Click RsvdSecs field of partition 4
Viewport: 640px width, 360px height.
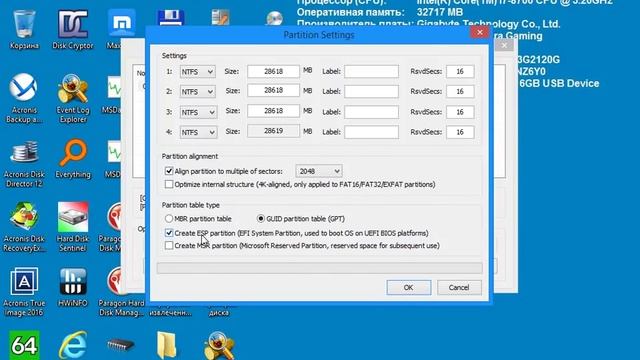460,132
